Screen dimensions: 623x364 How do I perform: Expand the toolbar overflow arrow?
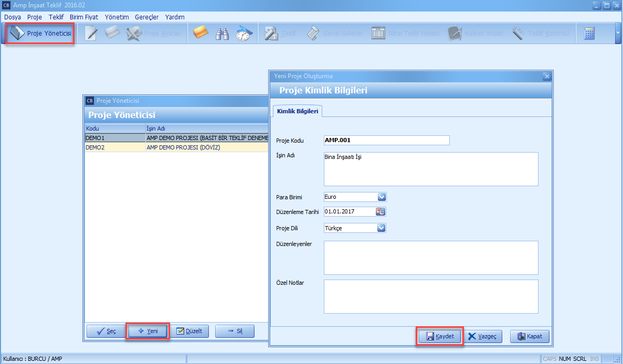pos(617,34)
